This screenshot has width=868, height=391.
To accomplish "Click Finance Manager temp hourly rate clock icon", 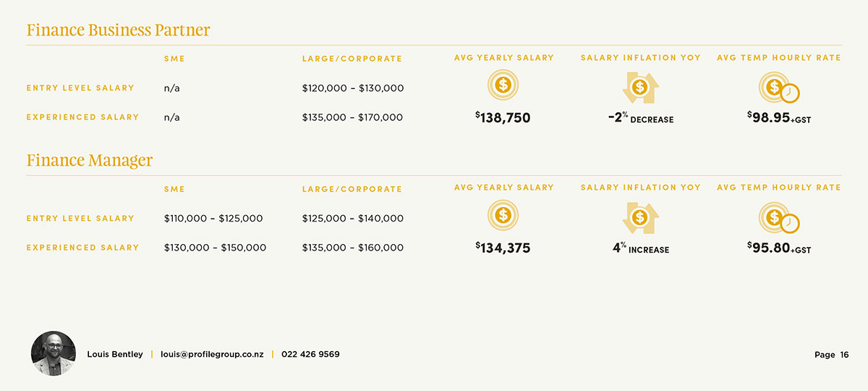I will coord(778,218).
